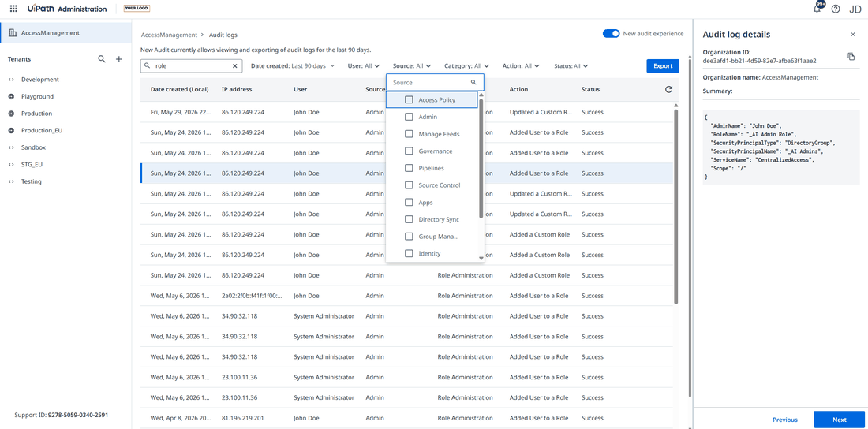Check the Source Control source checkbox
The width and height of the screenshot is (868, 429).
[409, 185]
